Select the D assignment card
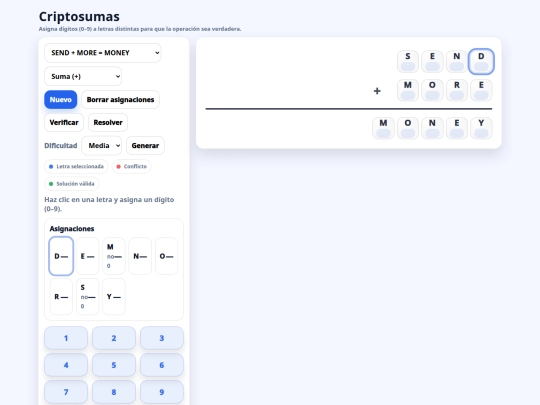This screenshot has height=405, width=540. [x=61, y=256]
